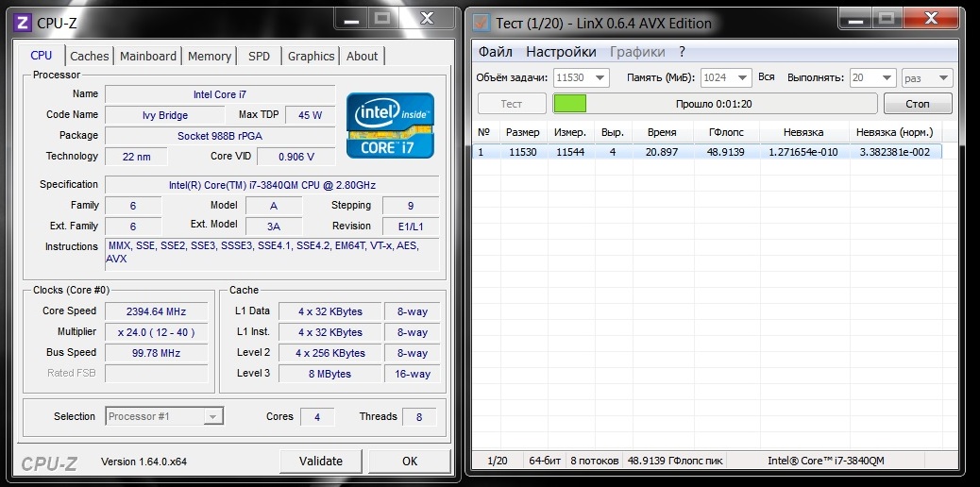Select result row with 48.9139 GFlops
Viewport: 980px width, 487px height.
click(x=707, y=152)
